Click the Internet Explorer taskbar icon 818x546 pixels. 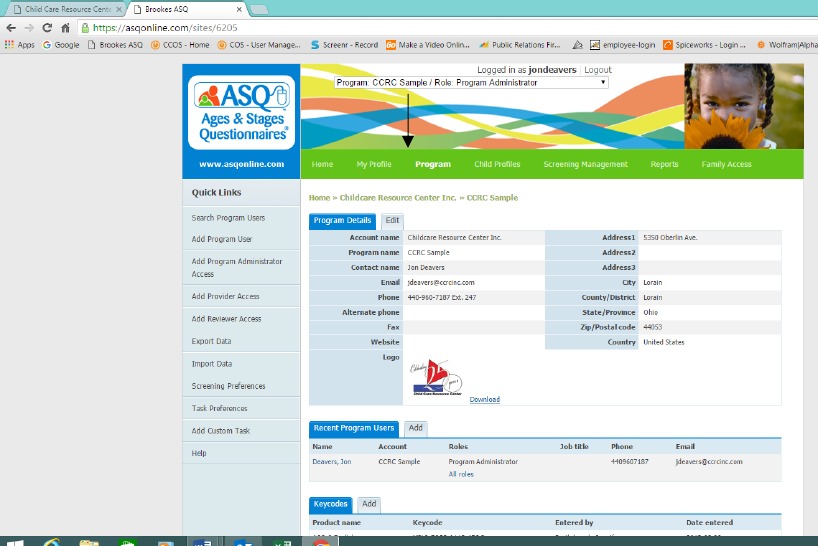[x=52, y=541]
